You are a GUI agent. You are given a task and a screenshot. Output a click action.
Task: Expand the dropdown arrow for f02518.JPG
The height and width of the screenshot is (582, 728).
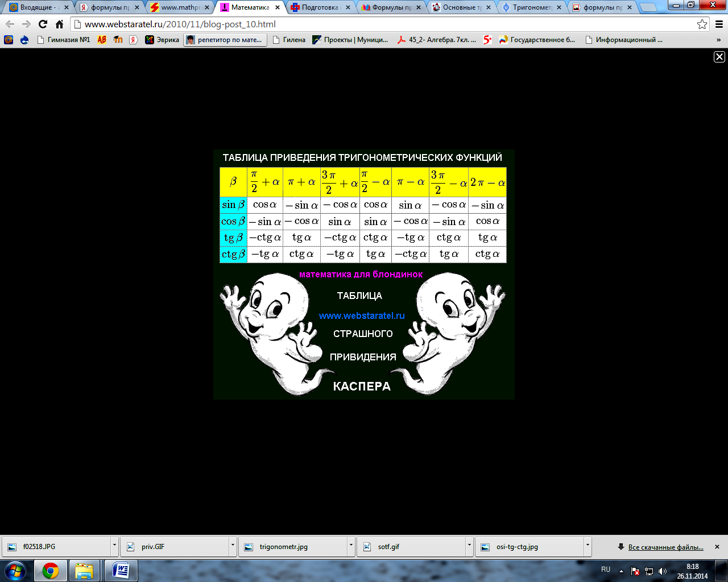[x=114, y=547]
